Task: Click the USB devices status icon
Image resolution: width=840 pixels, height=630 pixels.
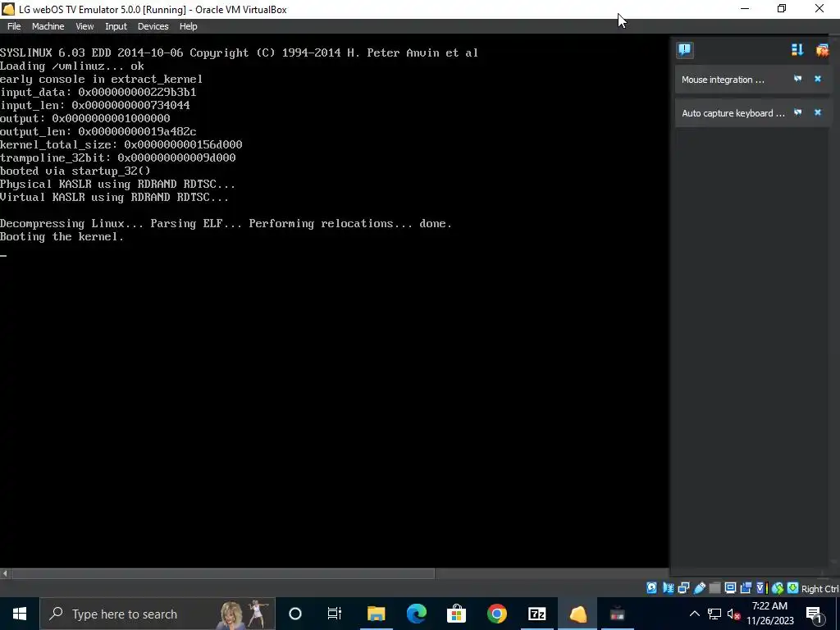Action: [x=699, y=588]
